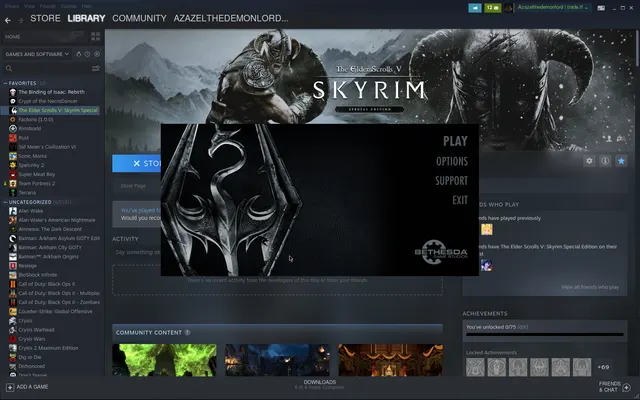Open the blue night-scene community thumbnail
The width and height of the screenshot is (640, 400).
click(x=278, y=360)
